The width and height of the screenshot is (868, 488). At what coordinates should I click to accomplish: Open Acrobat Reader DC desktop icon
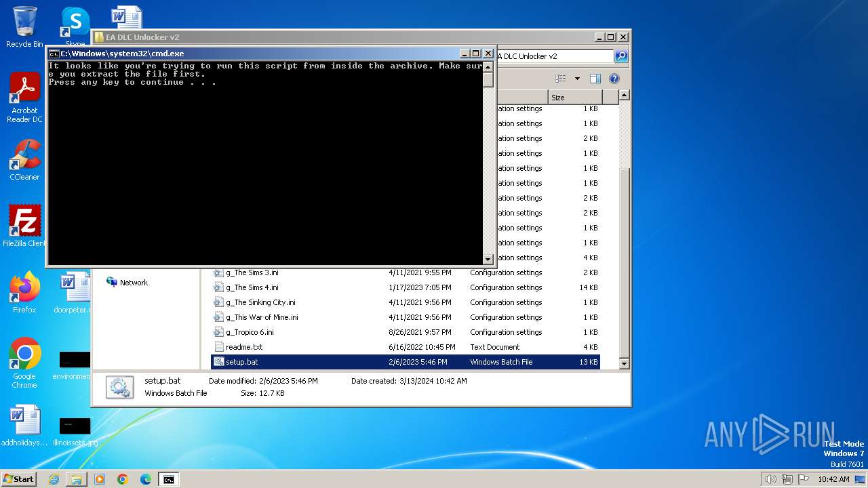coord(24,98)
